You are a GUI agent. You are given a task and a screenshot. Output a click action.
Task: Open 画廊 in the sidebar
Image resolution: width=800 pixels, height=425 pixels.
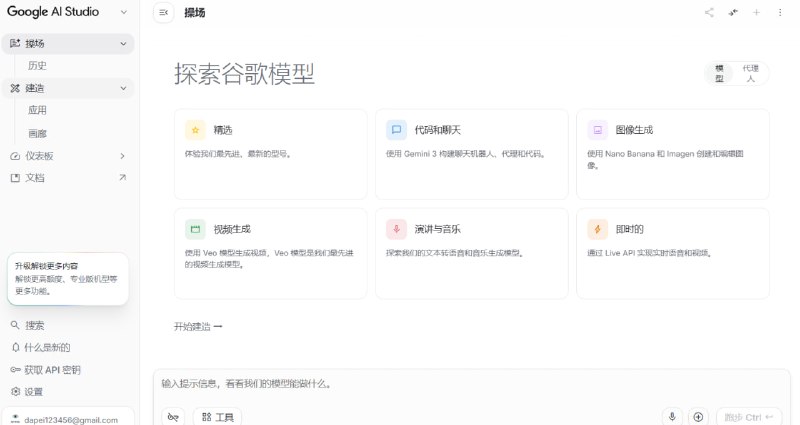point(37,134)
